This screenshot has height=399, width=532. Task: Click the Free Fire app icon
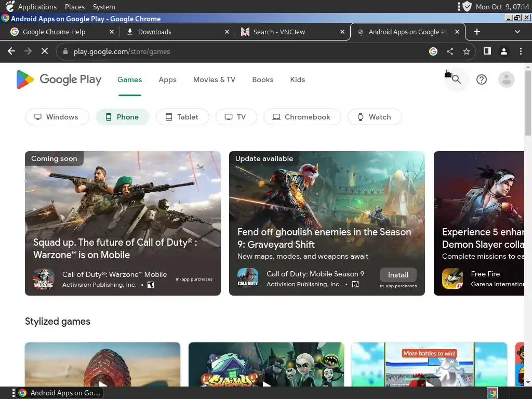[x=453, y=278]
